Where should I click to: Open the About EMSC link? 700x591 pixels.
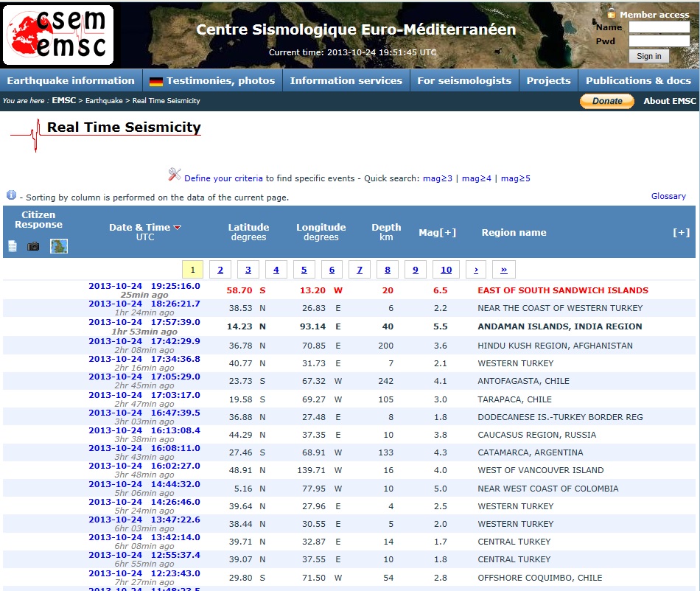click(670, 101)
